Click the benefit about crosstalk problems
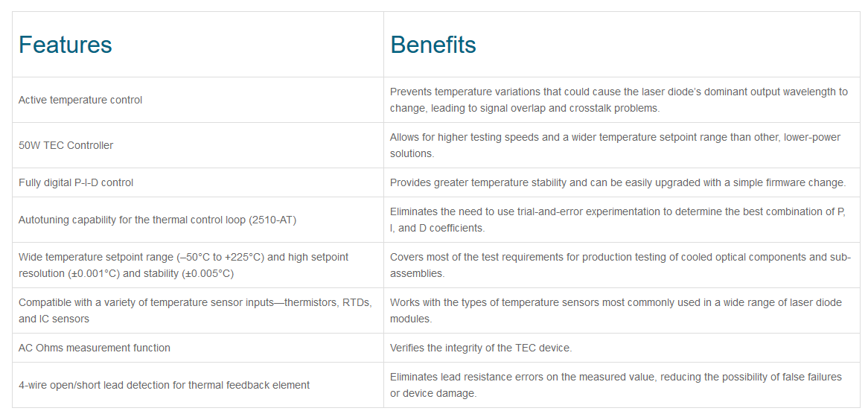The height and width of the screenshot is (411, 868). [x=619, y=101]
